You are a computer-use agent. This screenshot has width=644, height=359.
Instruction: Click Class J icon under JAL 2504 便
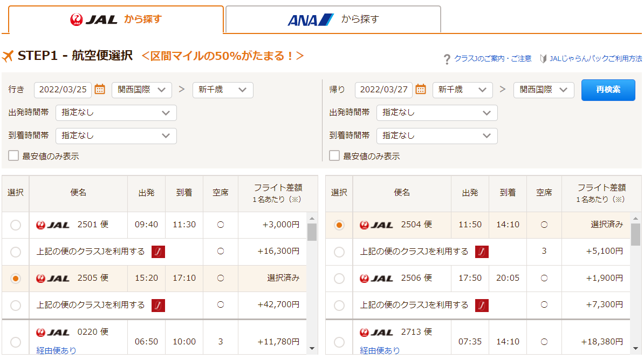click(x=482, y=252)
